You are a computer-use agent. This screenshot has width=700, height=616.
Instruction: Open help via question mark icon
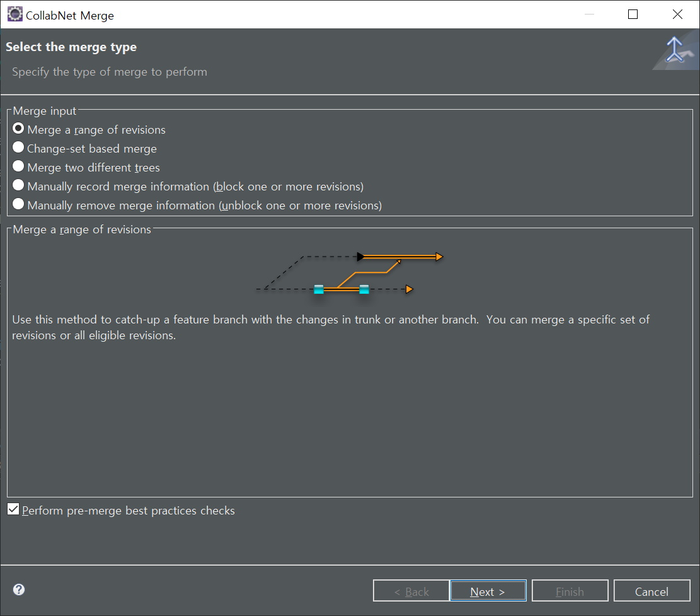click(19, 590)
